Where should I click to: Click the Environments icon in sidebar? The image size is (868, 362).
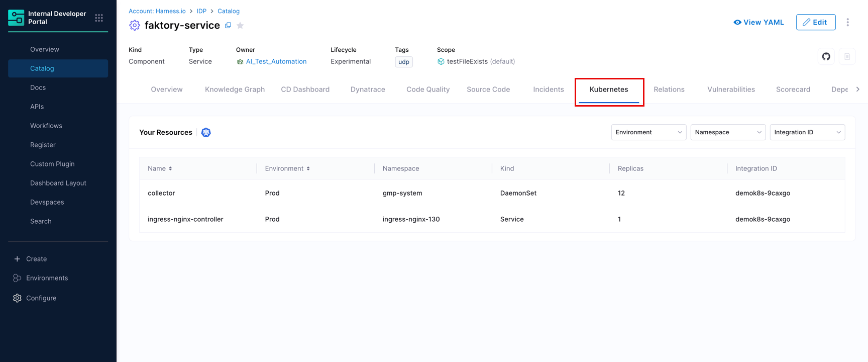[17, 278]
